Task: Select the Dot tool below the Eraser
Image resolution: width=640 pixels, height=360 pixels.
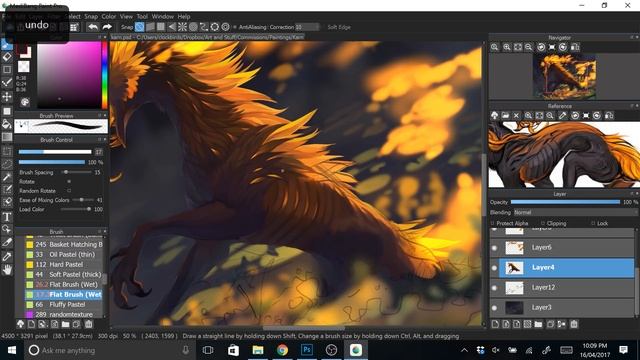Action: (7, 70)
